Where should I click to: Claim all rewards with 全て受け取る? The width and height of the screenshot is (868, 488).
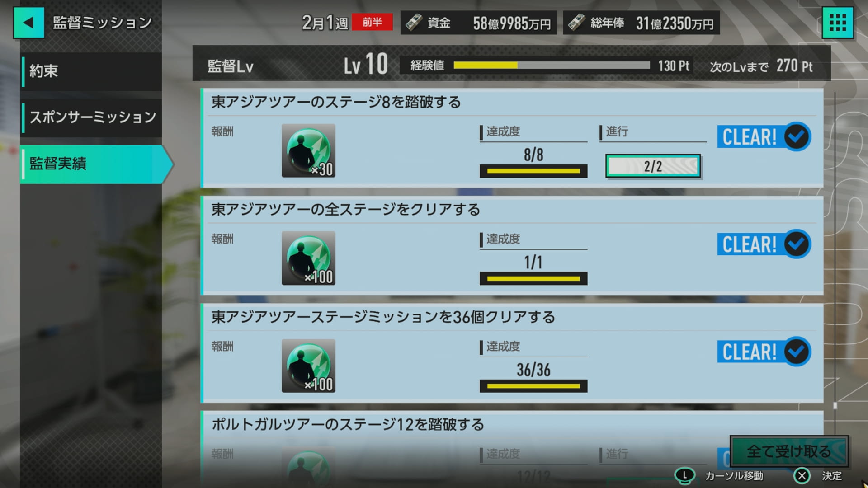789,451
